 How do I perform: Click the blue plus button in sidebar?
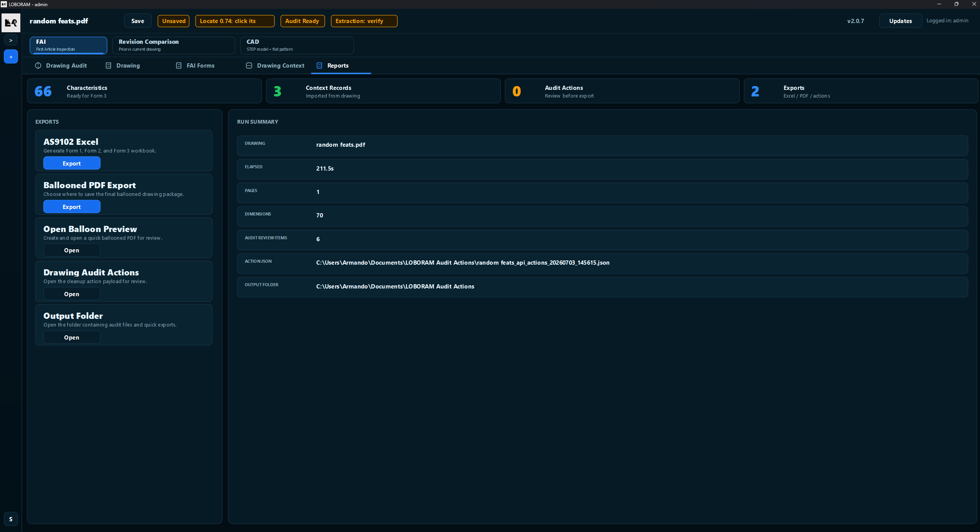pyautogui.click(x=11, y=57)
